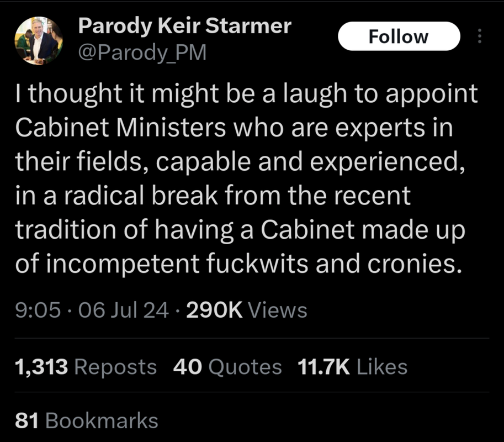Open the Parody Keir Starmer display name

pyautogui.click(x=184, y=27)
